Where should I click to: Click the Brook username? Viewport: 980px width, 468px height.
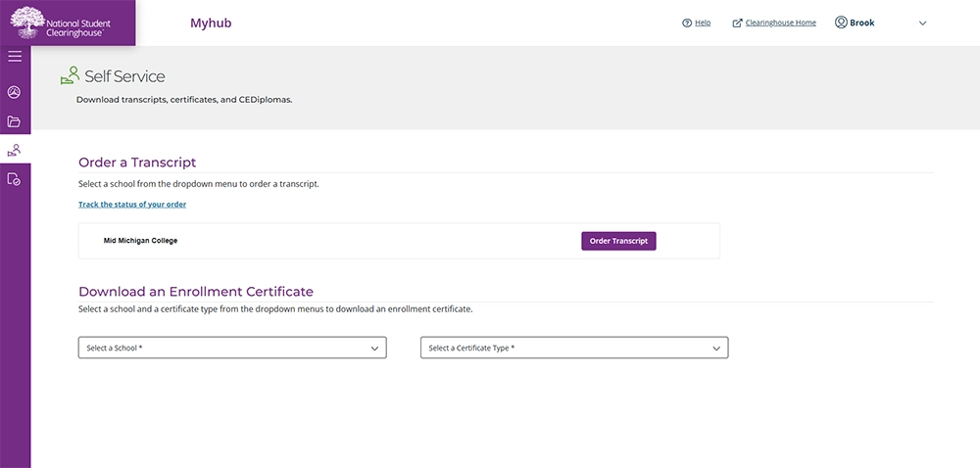tap(861, 23)
